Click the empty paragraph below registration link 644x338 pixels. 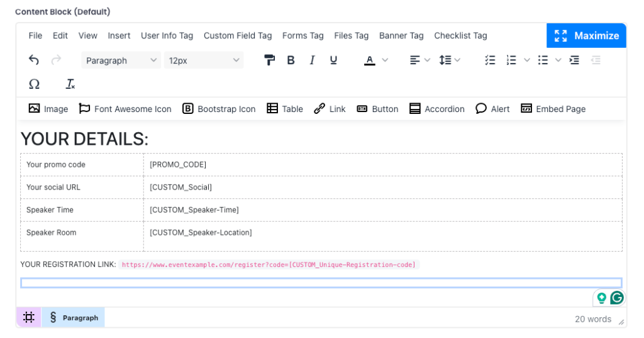(x=321, y=283)
